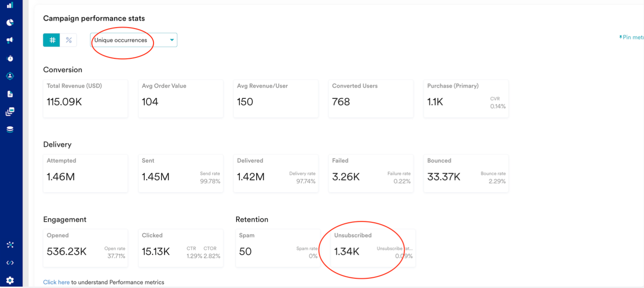Screen dimensions: 644x288
Task: Open the settings gear icon
Action: click(x=10, y=280)
